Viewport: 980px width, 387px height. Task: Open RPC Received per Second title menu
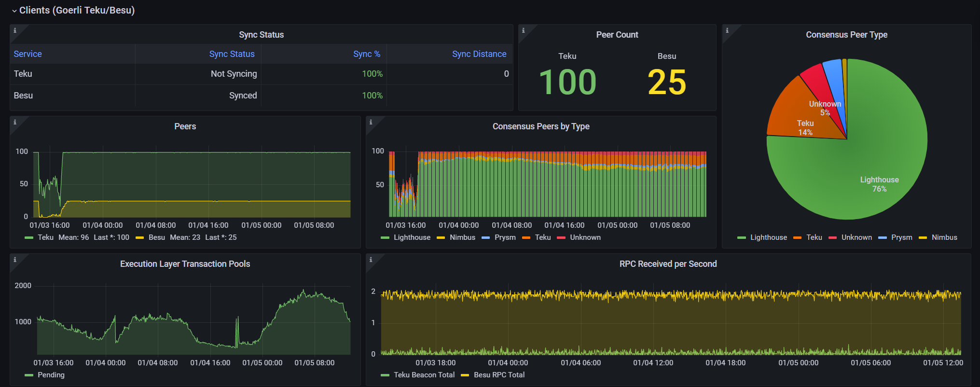[x=668, y=264]
